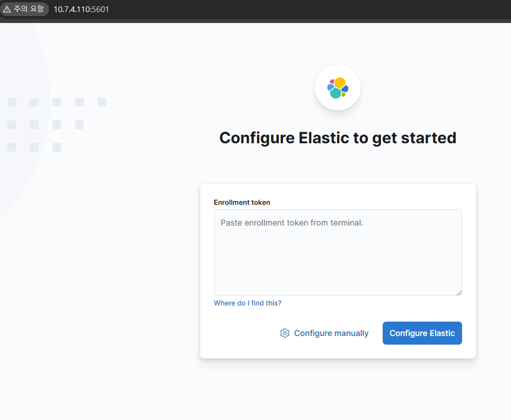Click inside the Enrollment token text area

[x=338, y=253]
